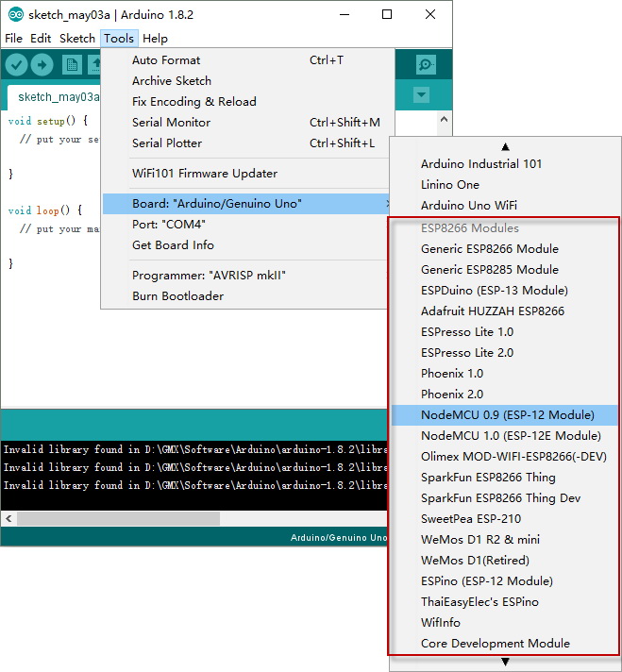622x672 pixels.
Task: Click the Arduino logo in title bar
Action: 15,14
